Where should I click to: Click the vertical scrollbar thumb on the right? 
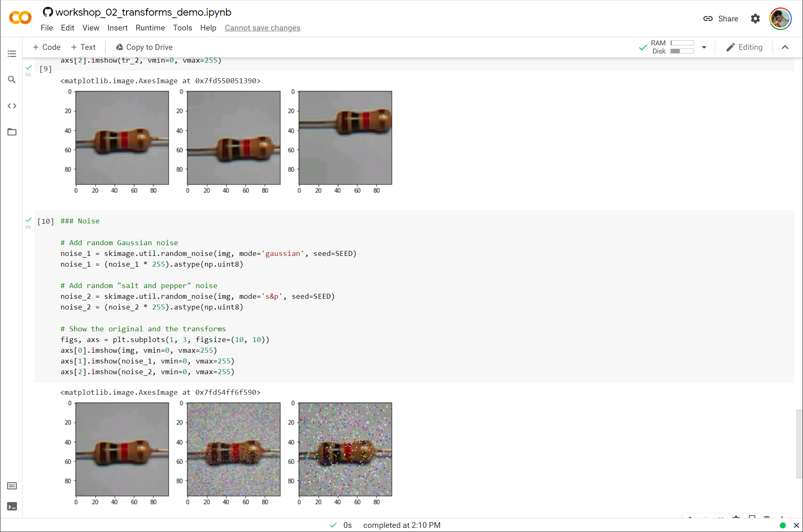click(x=799, y=444)
